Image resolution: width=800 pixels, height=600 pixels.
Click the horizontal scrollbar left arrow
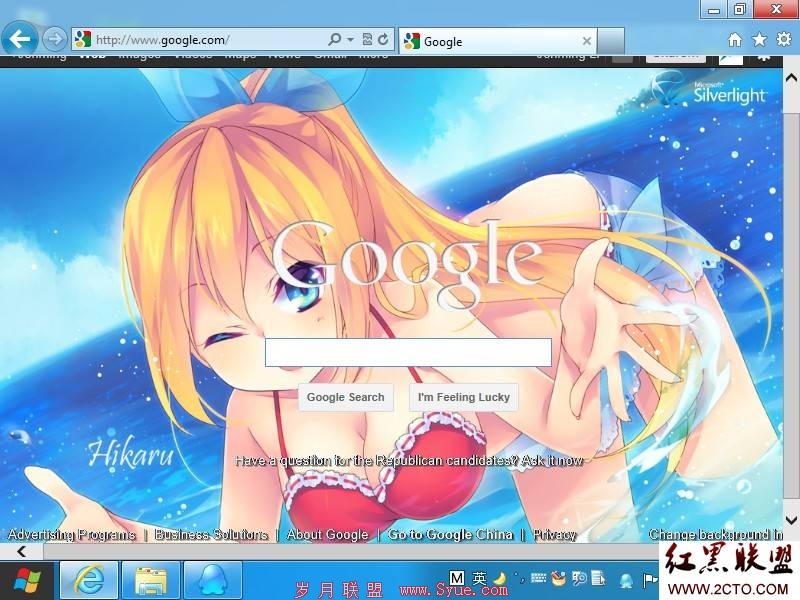pos(21,551)
